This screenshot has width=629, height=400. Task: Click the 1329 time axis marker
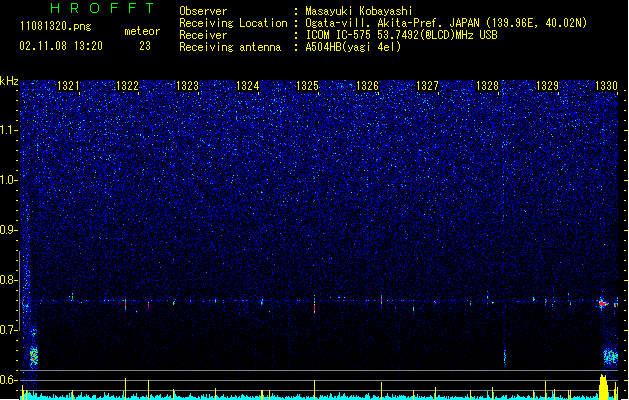547,85
